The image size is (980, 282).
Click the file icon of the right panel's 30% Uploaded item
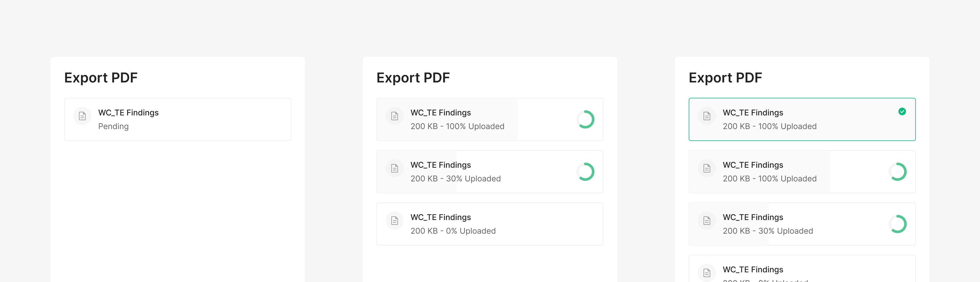point(707,220)
